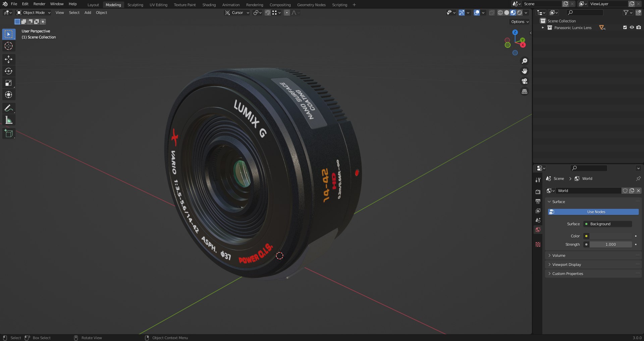Click the Background surface shader button
The image size is (644, 341).
[x=607, y=224]
